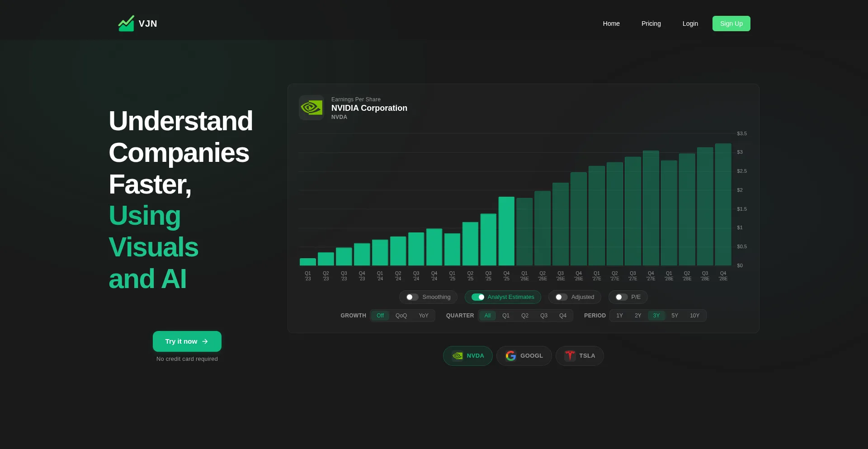Turn off Analyst Estimates toggle

click(478, 297)
